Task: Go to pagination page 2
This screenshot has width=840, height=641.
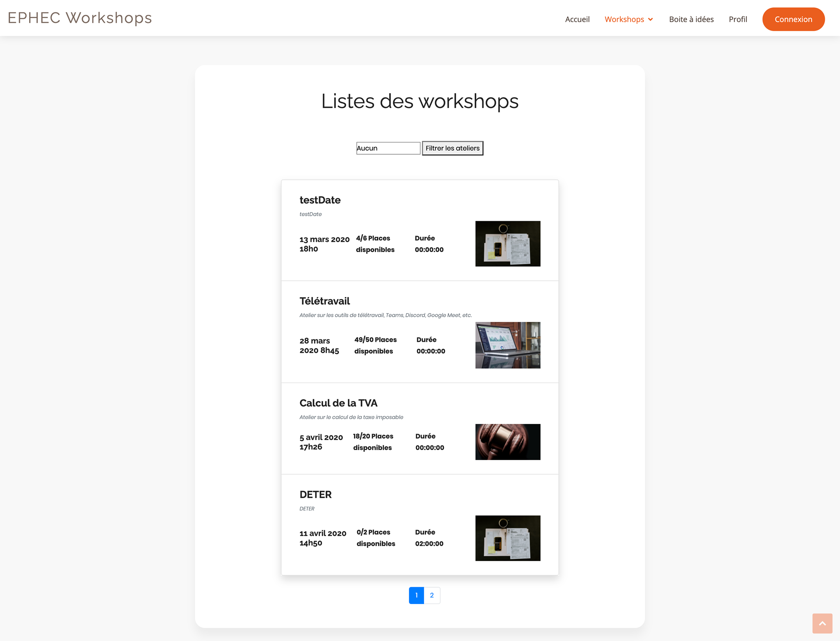Action: tap(432, 595)
